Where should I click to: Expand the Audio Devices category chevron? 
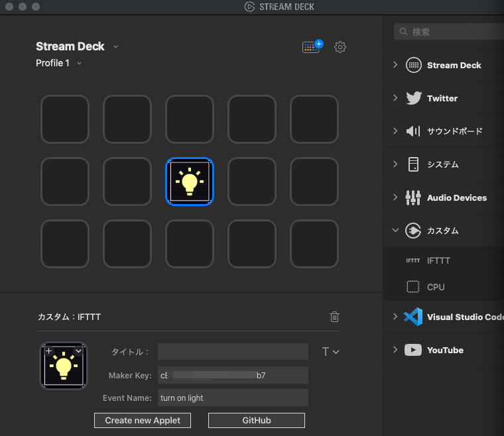(x=395, y=197)
